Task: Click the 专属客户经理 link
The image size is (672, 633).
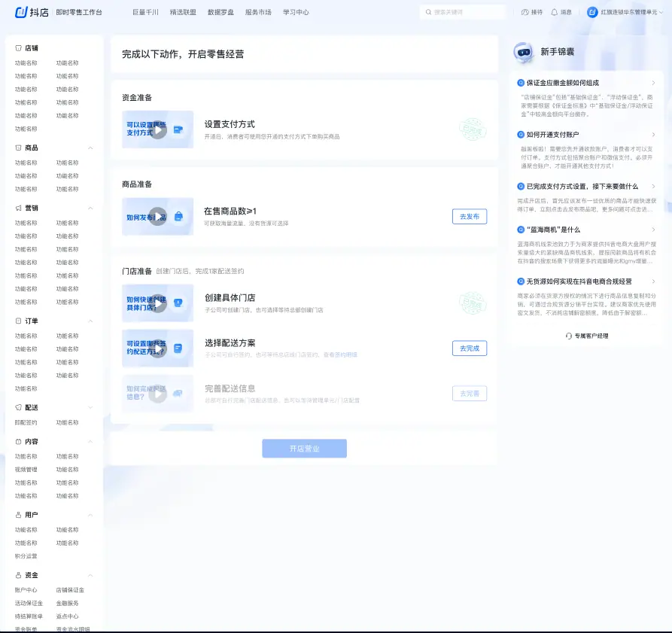Action: point(587,336)
